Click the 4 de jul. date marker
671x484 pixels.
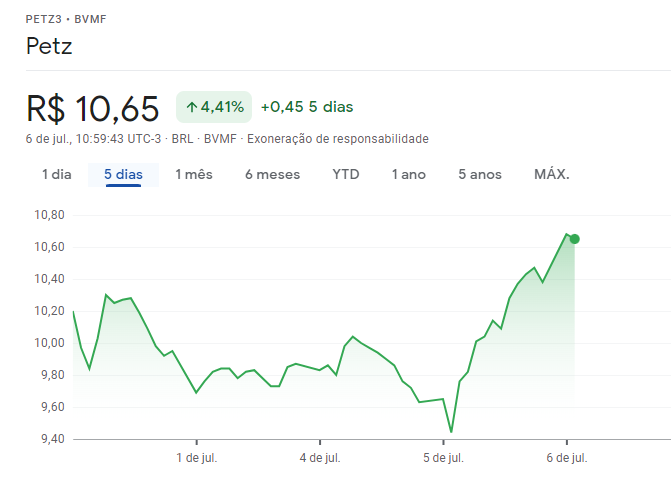click(x=320, y=458)
